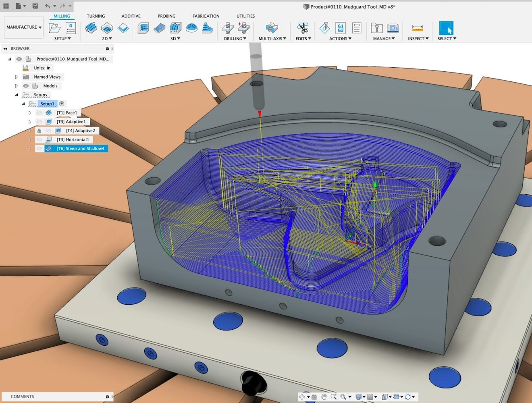Toggle visibility eye on the Product root node
Screen dimensions: 532x403
pyautogui.click(x=19, y=58)
